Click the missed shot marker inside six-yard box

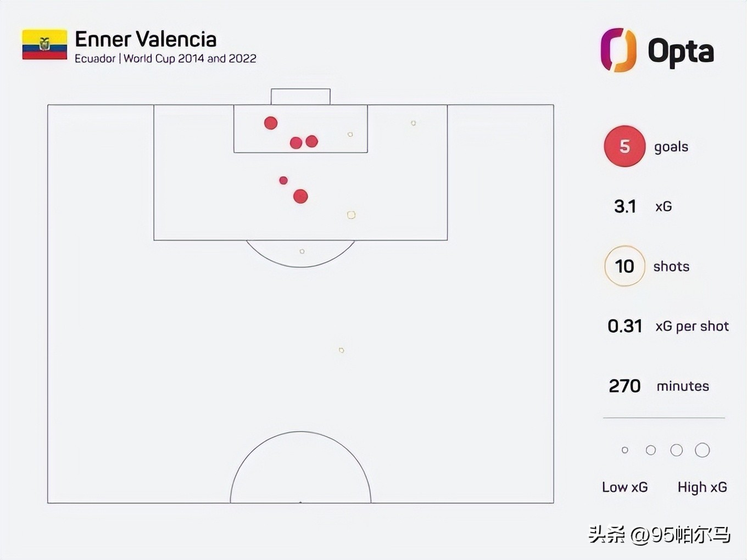(x=350, y=135)
